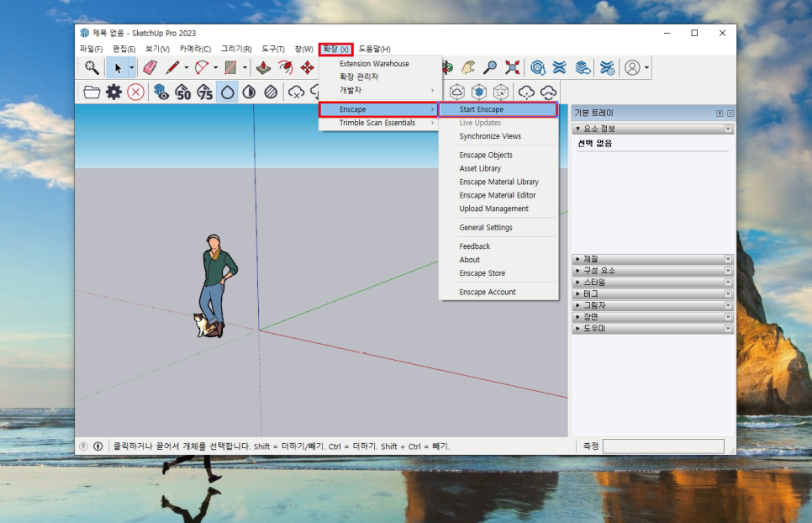Click the user account profile icon
Viewport: 812px width, 523px height.
point(632,68)
